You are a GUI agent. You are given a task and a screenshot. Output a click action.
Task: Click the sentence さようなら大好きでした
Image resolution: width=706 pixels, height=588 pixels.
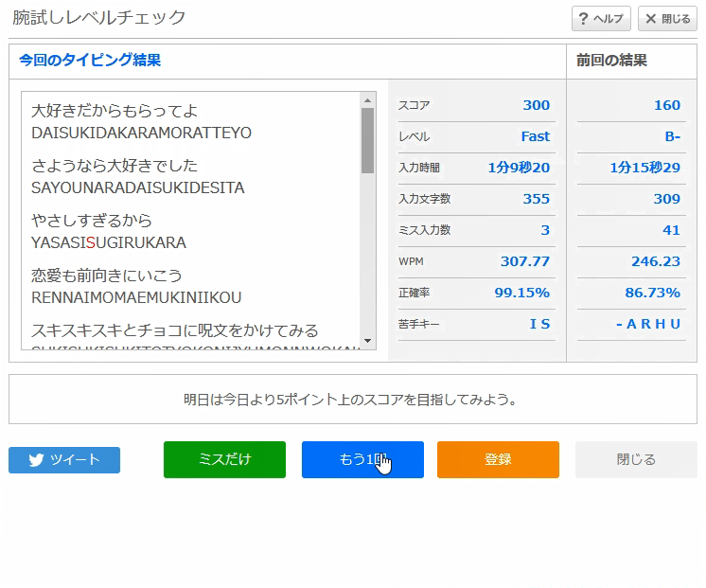click(x=115, y=166)
